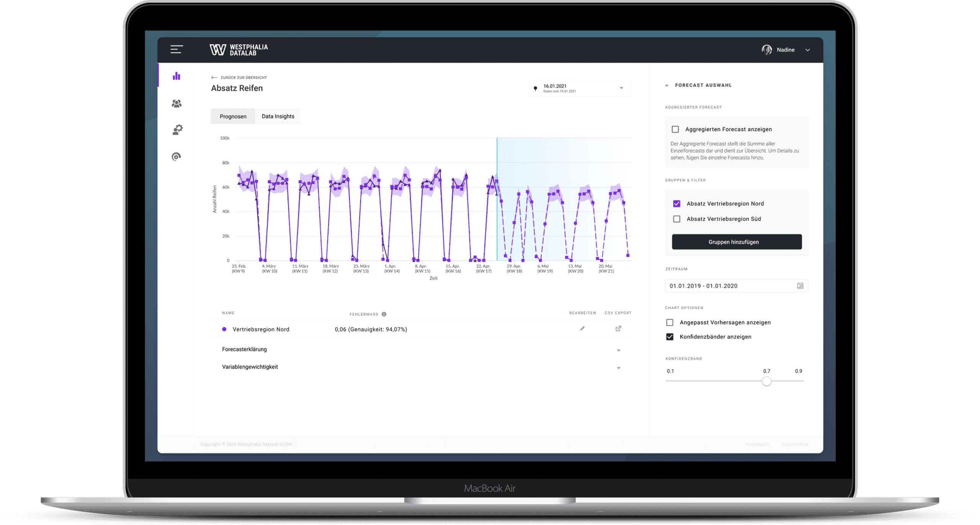Click the Zeitraum date range field
Viewport: 980px width, 525px height.
click(737, 286)
